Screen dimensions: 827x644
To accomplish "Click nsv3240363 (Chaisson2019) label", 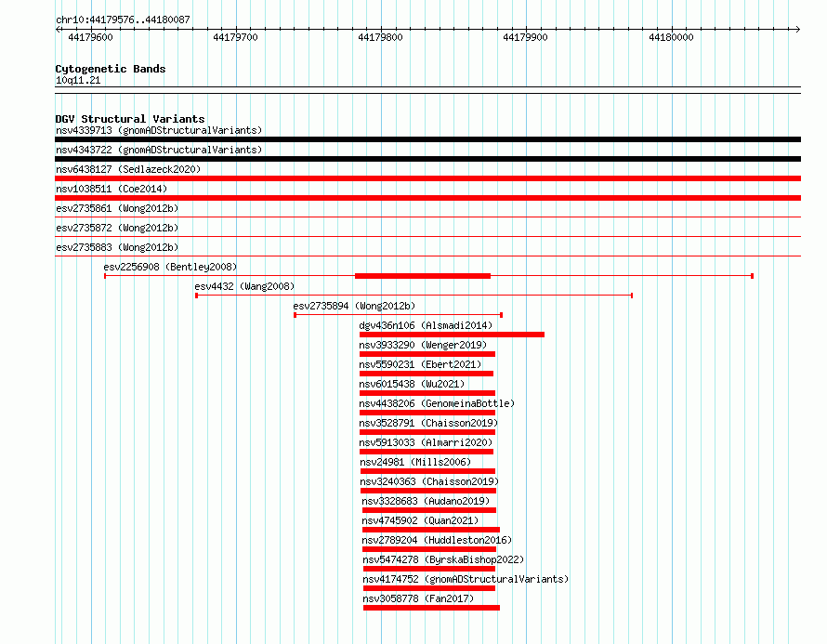I will point(429,481).
